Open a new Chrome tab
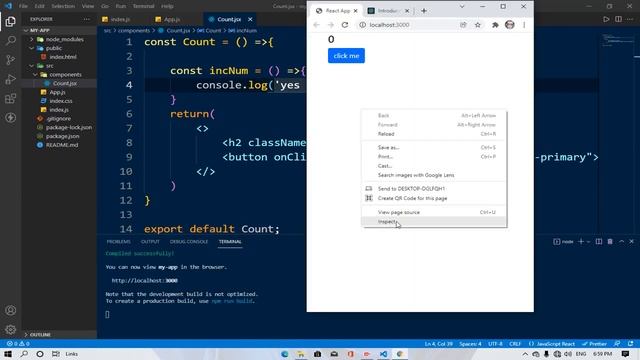The height and width of the screenshot is (360, 640). 424,11
